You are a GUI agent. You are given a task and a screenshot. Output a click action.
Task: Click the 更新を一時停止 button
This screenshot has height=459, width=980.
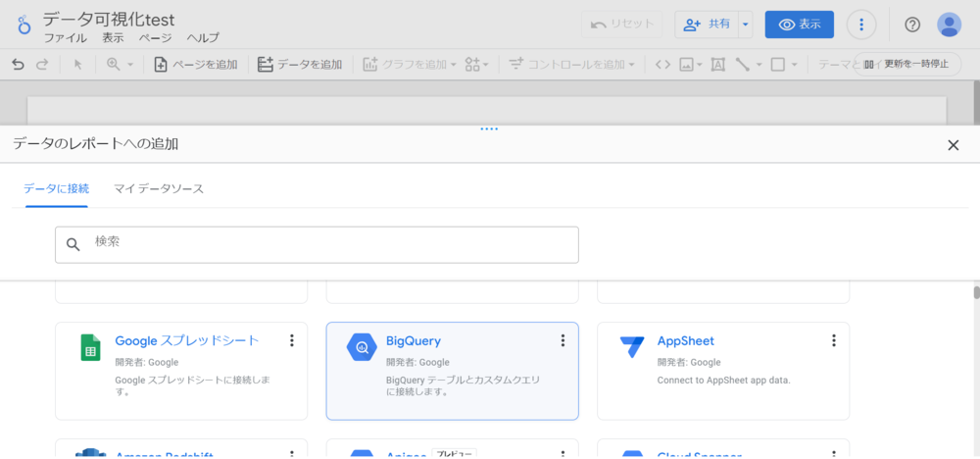(907, 65)
